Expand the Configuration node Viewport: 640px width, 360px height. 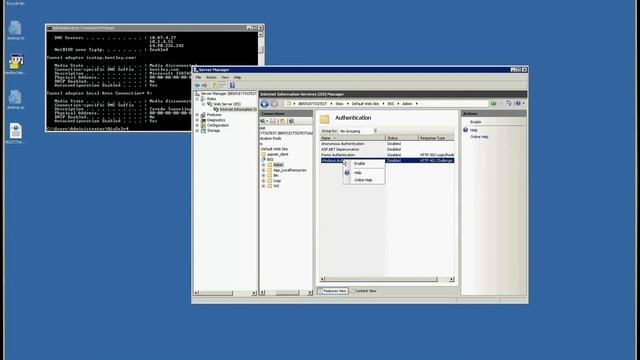pos(198,125)
